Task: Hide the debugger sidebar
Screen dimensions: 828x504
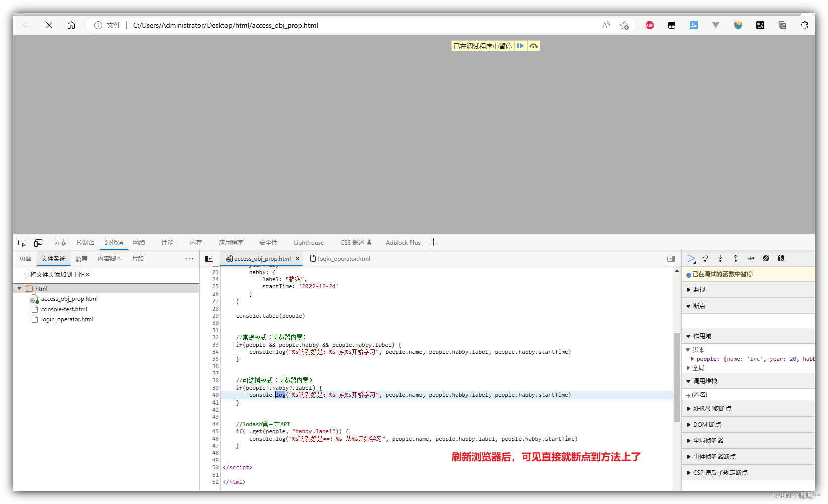Action: coord(671,259)
